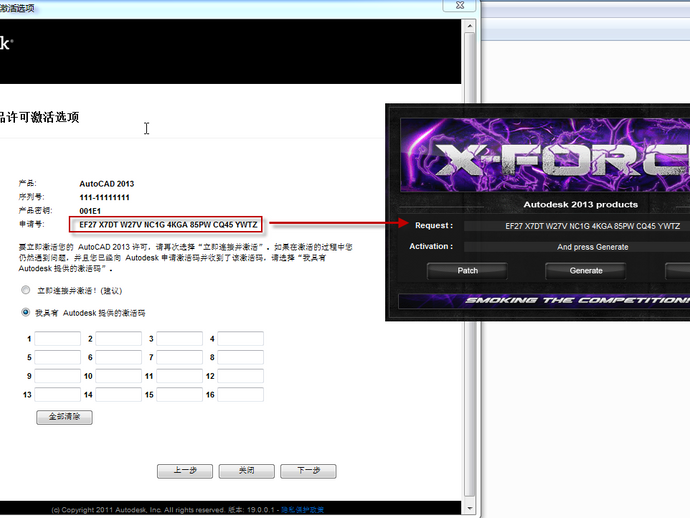Viewport: 690px width, 518px height.
Task: Click the X-FORCE banner image
Action: 545,154
